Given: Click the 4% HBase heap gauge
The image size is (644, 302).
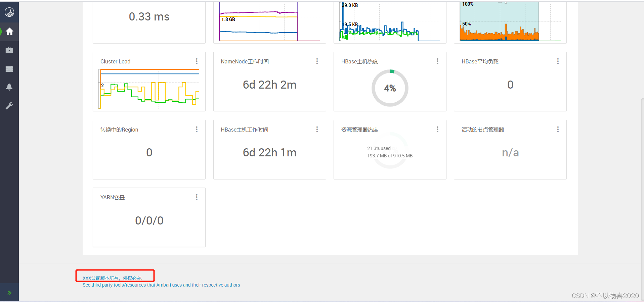Looking at the screenshot, I should pyautogui.click(x=390, y=88).
